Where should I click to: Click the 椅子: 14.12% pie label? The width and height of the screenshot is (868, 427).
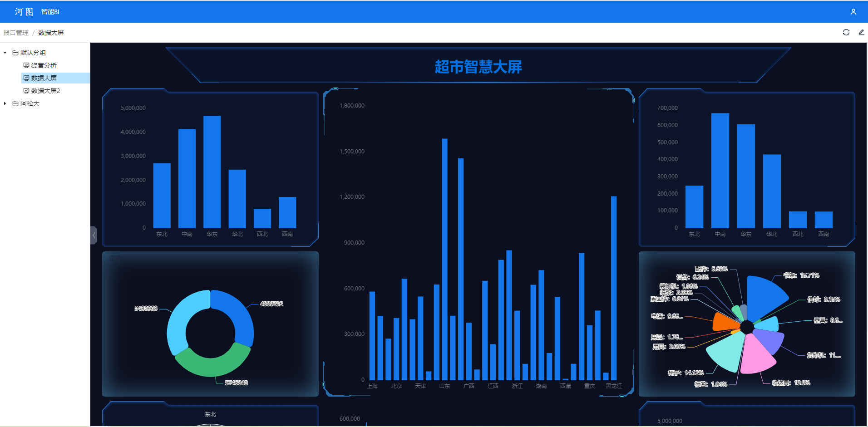pyautogui.click(x=686, y=373)
